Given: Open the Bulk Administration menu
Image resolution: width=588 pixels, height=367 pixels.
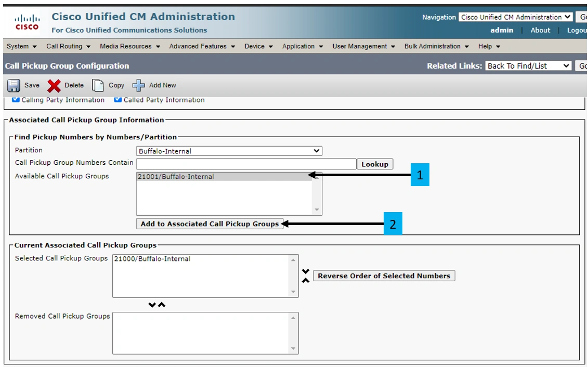Looking at the screenshot, I should coord(436,46).
